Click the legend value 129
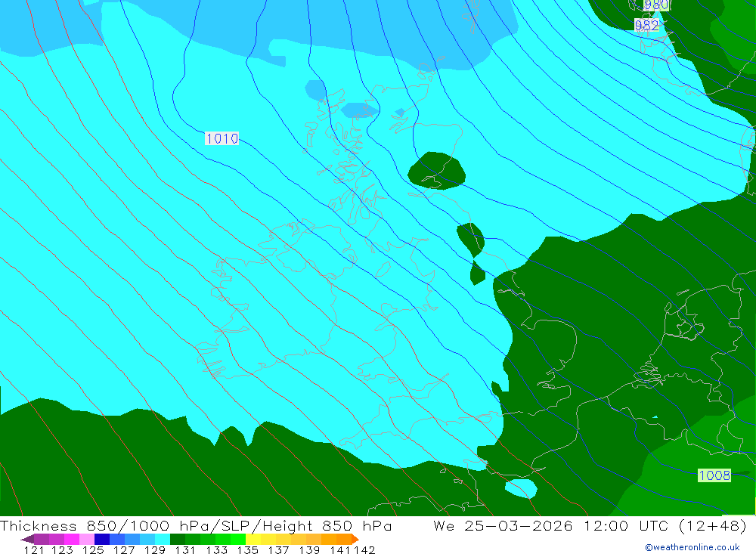Image resolution: width=756 pixels, height=554 pixels. click(155, 549)
